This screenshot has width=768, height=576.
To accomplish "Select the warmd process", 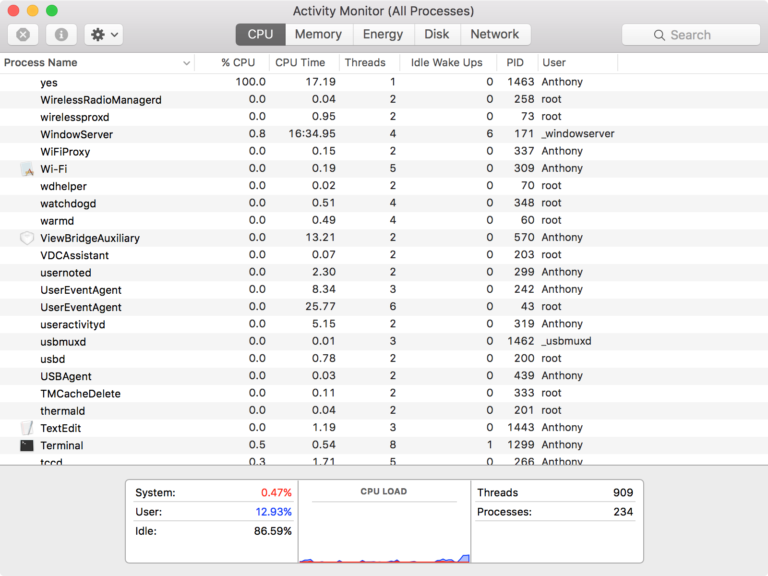I will click(384, 221).
